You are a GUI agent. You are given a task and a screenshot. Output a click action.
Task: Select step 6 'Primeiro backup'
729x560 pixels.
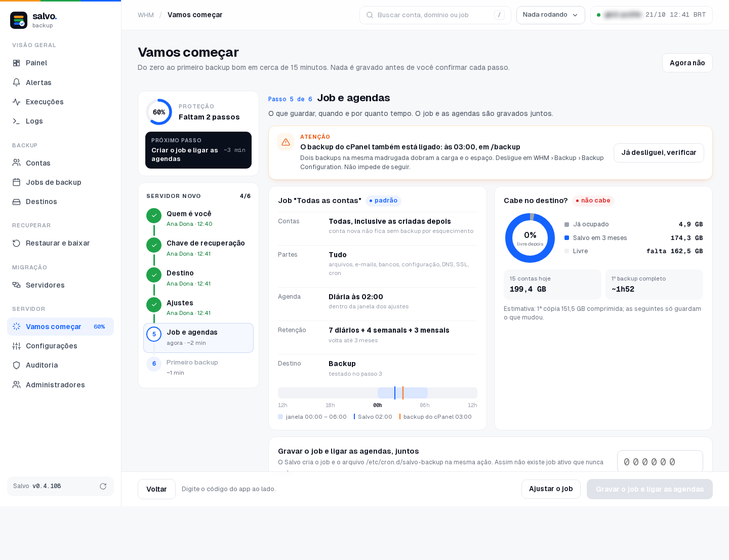pos(198,367)
